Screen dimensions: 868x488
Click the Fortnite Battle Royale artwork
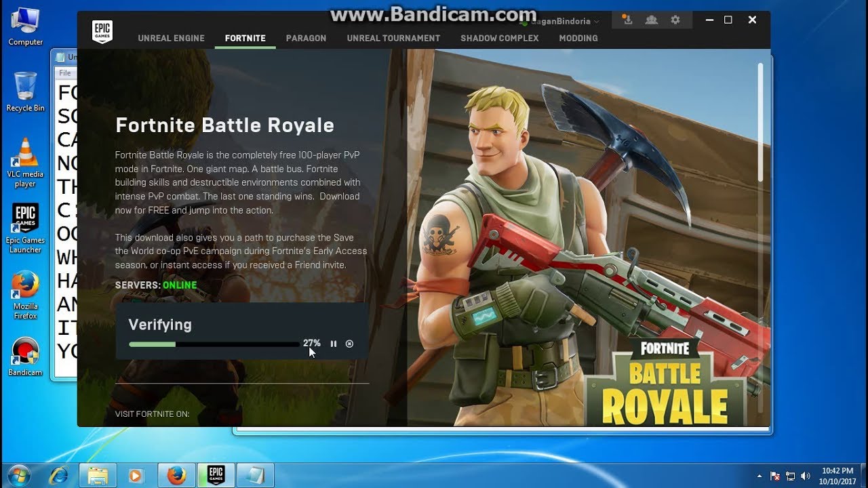(x=589, y=237)
